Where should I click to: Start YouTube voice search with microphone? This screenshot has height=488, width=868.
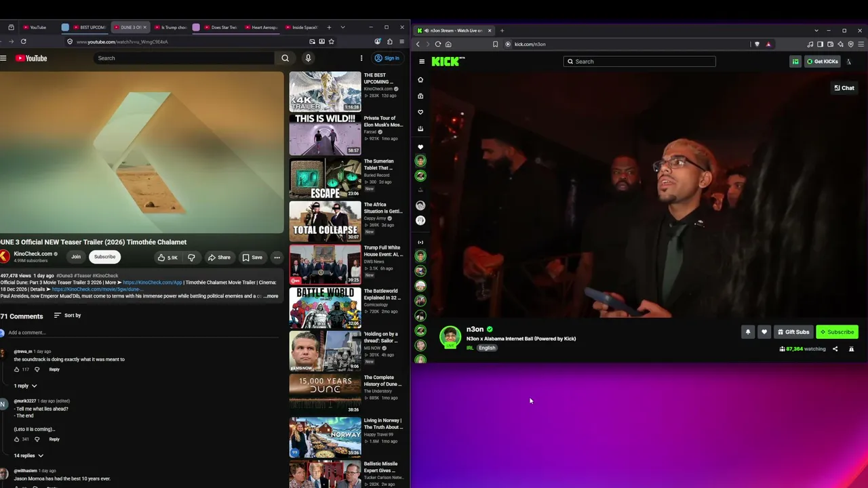(x=308, y=58)
